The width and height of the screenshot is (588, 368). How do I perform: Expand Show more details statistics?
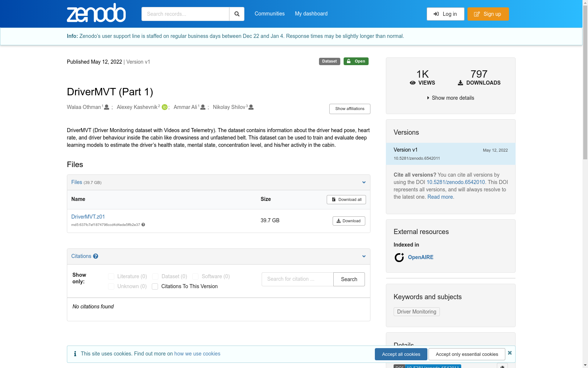(x=451, y=98)
